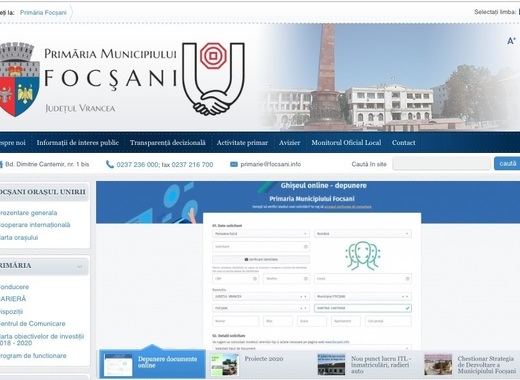
Task: Select the Proiecte 2020 slide tab
Action: tap(259, 364)
